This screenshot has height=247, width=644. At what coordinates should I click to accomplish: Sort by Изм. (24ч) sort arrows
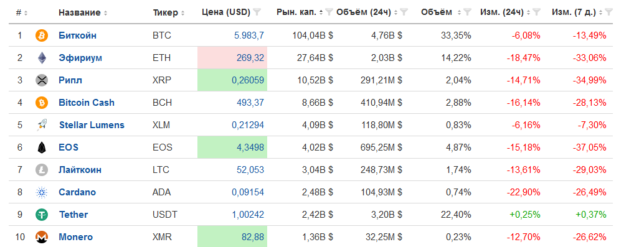coord(528,12)
